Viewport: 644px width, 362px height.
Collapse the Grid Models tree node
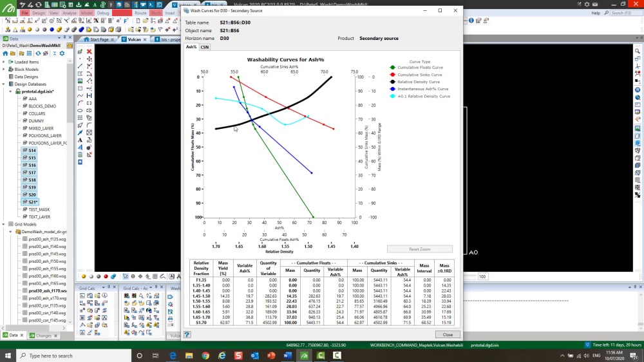pos(3,224)
